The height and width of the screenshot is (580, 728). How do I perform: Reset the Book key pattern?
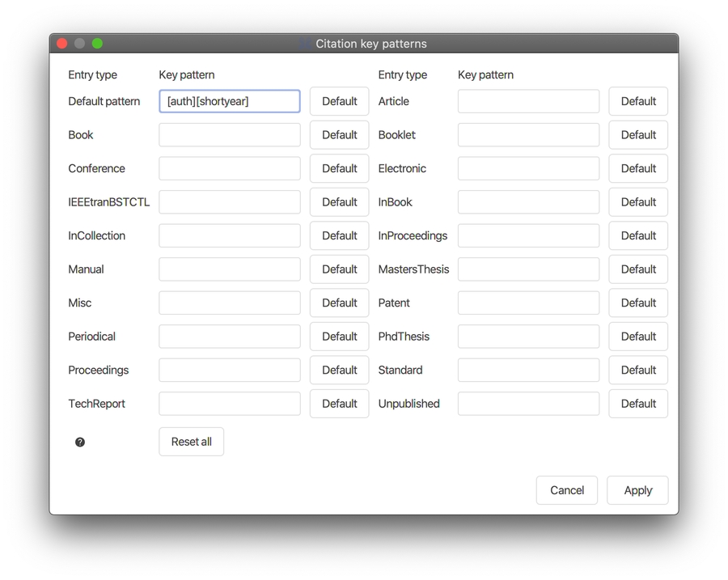[339, 134]
